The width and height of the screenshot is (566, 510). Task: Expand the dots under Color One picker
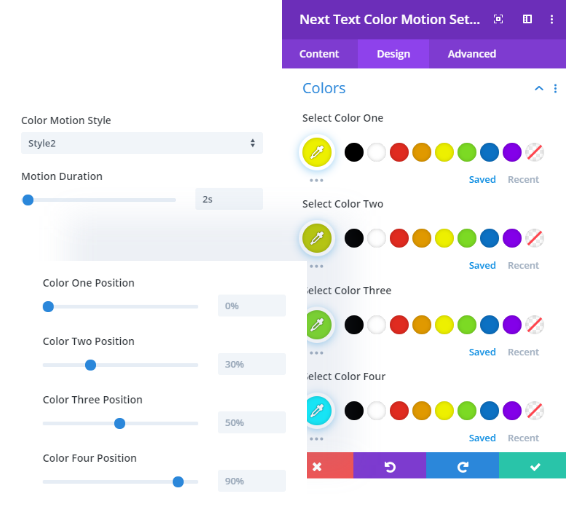click(x=316, y=180)
